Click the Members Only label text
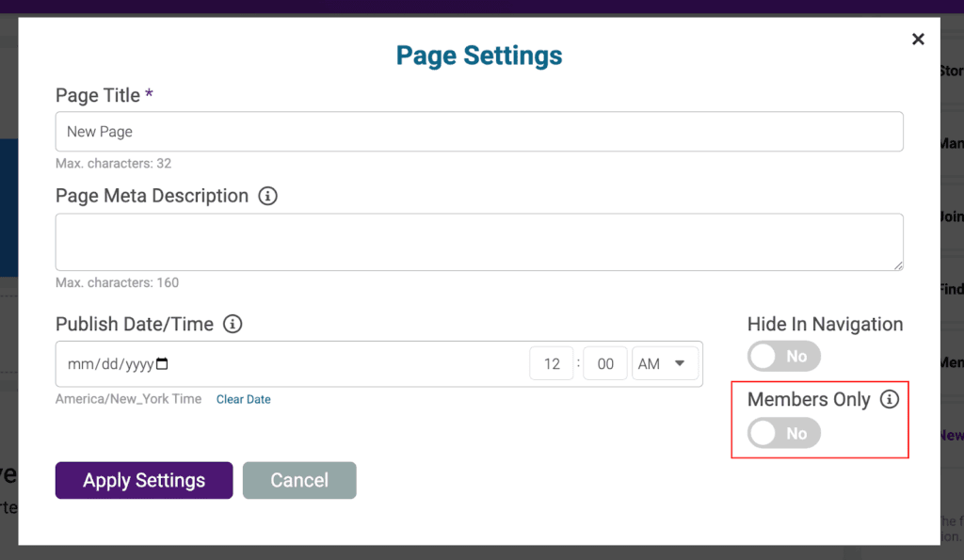Image resolution: width=964 pixels, height=560 pixels. pos(809,399)
